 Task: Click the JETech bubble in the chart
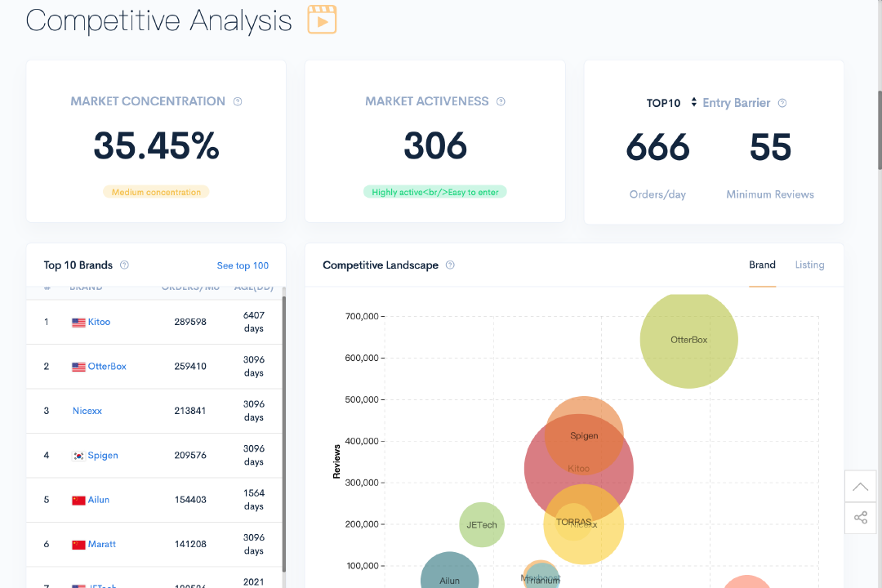(x=482, y=524)
